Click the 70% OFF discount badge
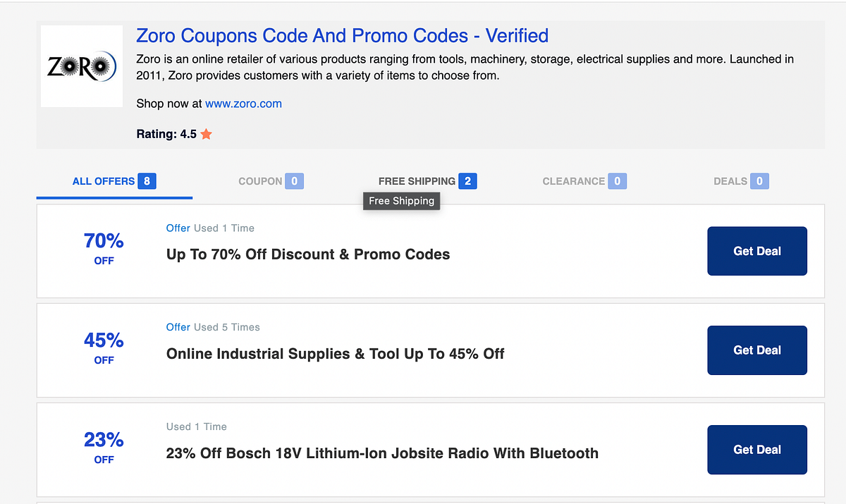Viewport: 846px width, 504px height. point(104,248)
